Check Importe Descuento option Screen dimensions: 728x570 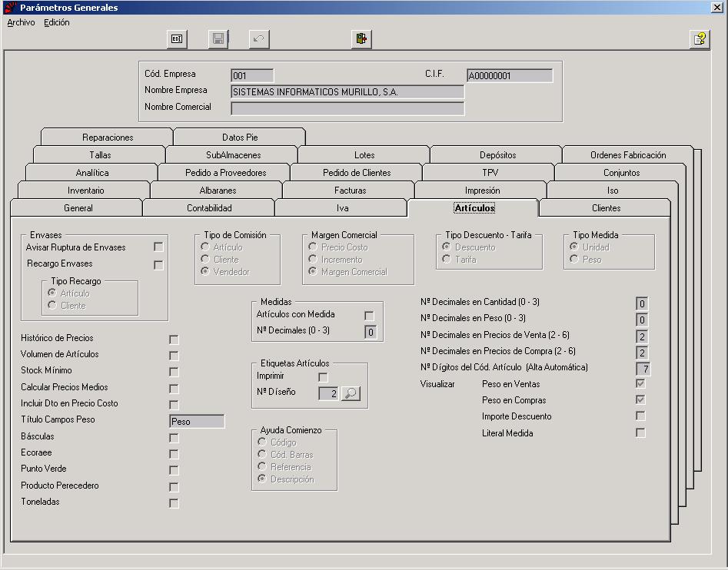coord(640,416)
